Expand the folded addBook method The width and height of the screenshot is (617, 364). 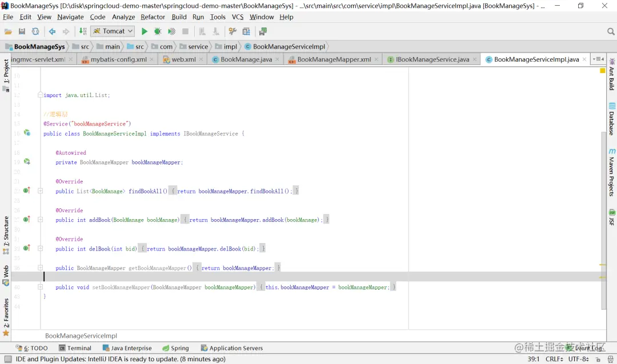(x=40, y=219)
